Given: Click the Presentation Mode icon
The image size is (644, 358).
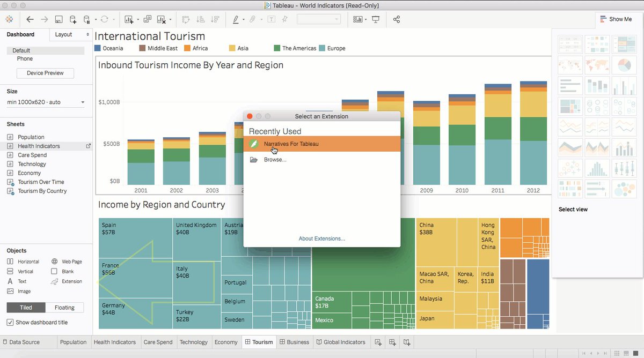Looking at the screenshot, I should click(x=376, y=19).
